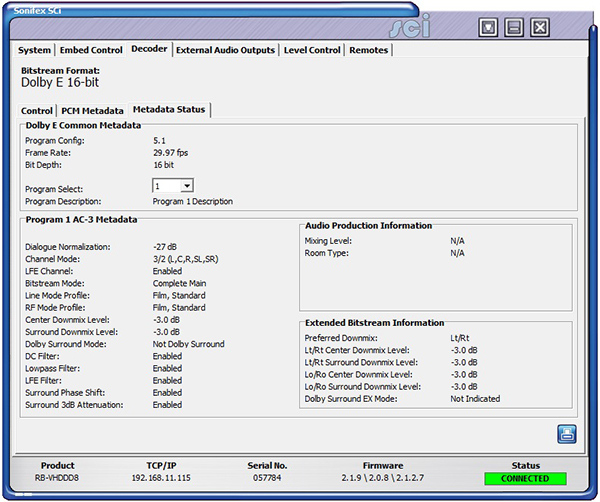Click the LFE Filter 'Enabled' value
600x502 pixels.
[167, 381]
